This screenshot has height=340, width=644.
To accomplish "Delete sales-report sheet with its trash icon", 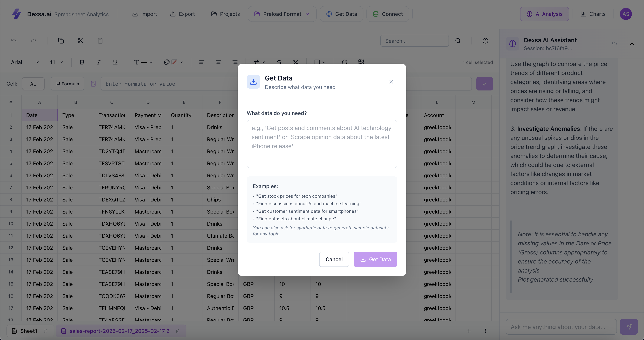I will [x=178, y=331].
